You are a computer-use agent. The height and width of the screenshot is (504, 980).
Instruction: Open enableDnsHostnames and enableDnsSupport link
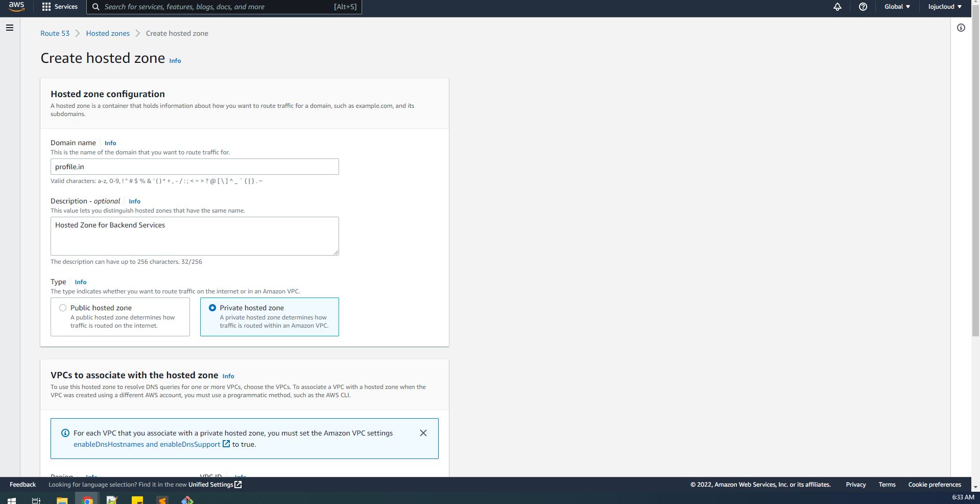point(147,444)
